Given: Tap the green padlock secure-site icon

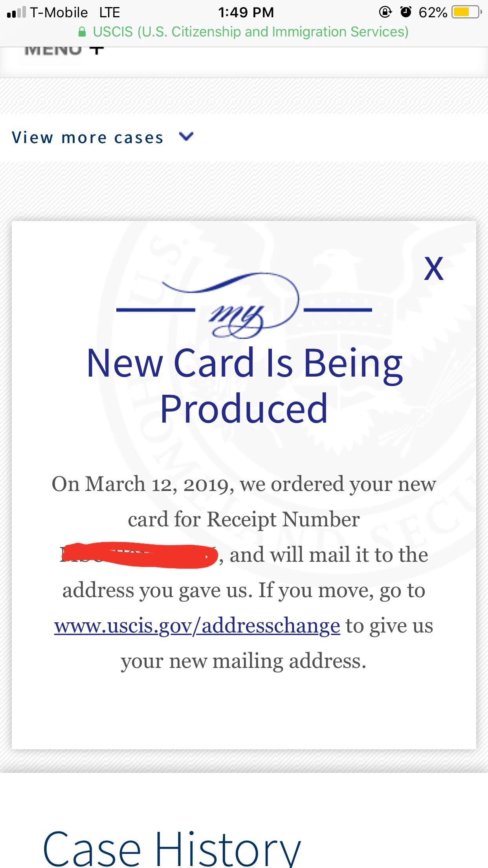Looking at the screenshot, I should [82, 32].
